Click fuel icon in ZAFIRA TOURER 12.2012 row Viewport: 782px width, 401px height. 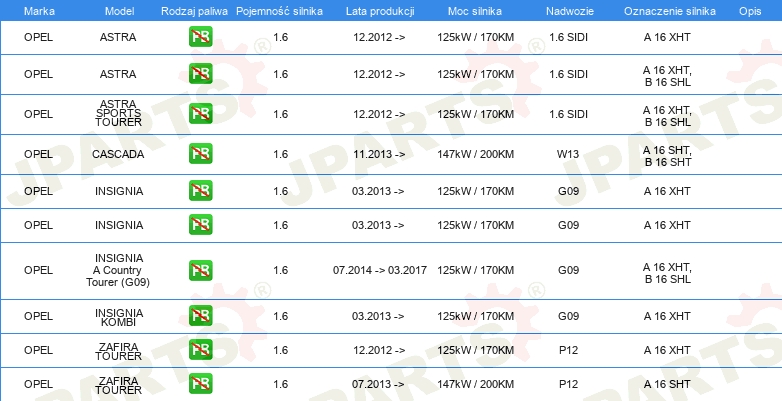(x=200, y=350)
